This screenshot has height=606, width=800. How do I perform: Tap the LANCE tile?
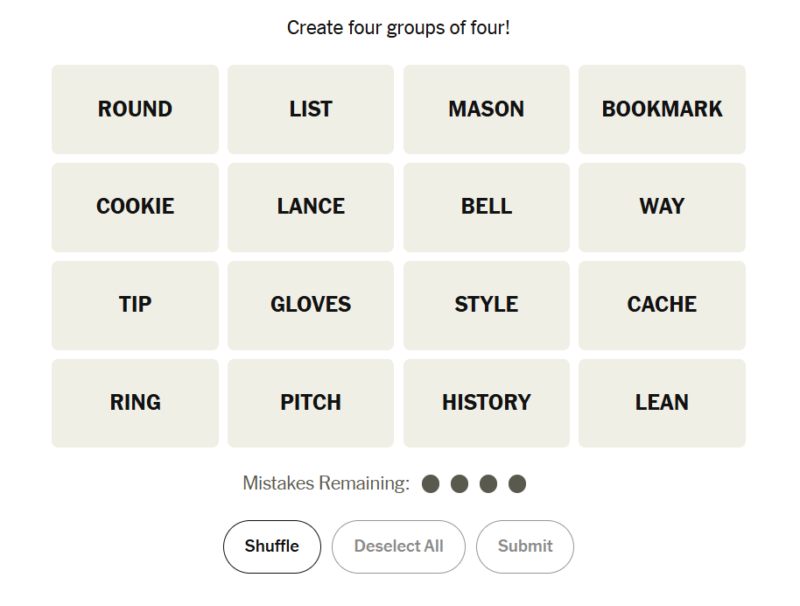(310, 207)
